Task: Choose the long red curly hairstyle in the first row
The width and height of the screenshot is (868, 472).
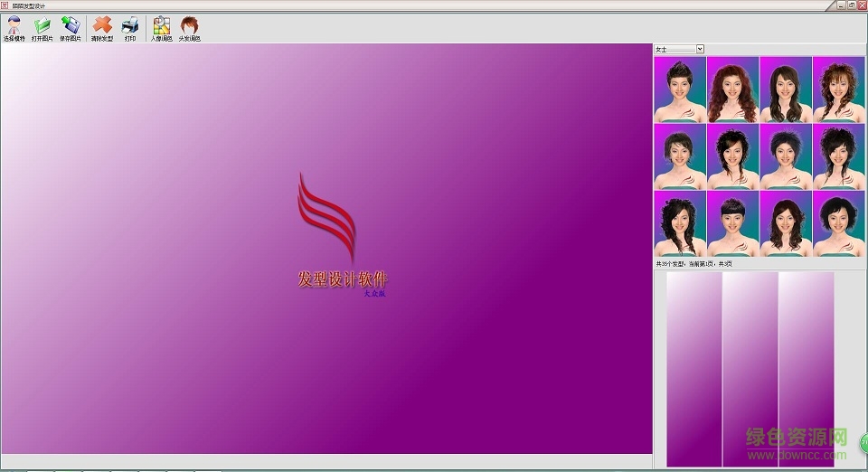Action: [732, 90]
